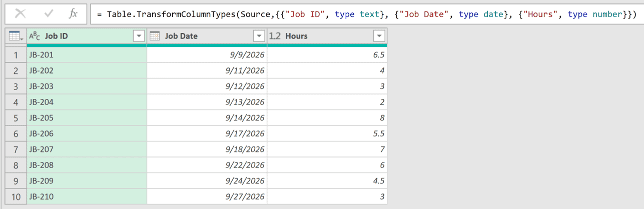Click the 4.5 hours cell
Image resolution: width=644 pixels, height=209 pixels.
click(327, 181)
